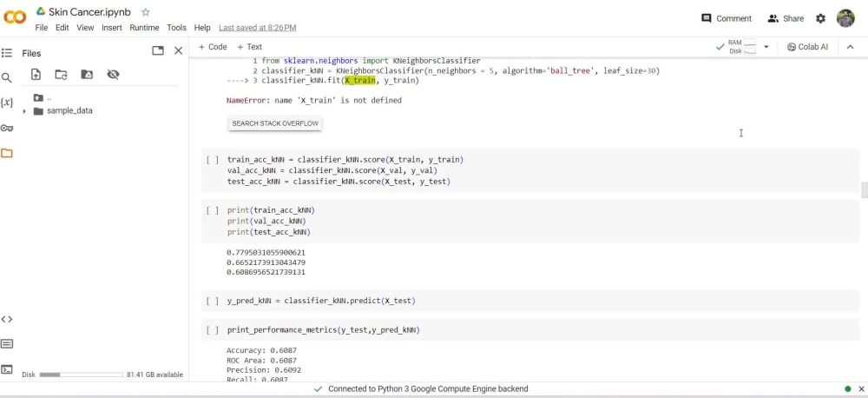This screenshot has height=398, width=868.
Task: Open Colab AI
Action: [x=807, y=47]
